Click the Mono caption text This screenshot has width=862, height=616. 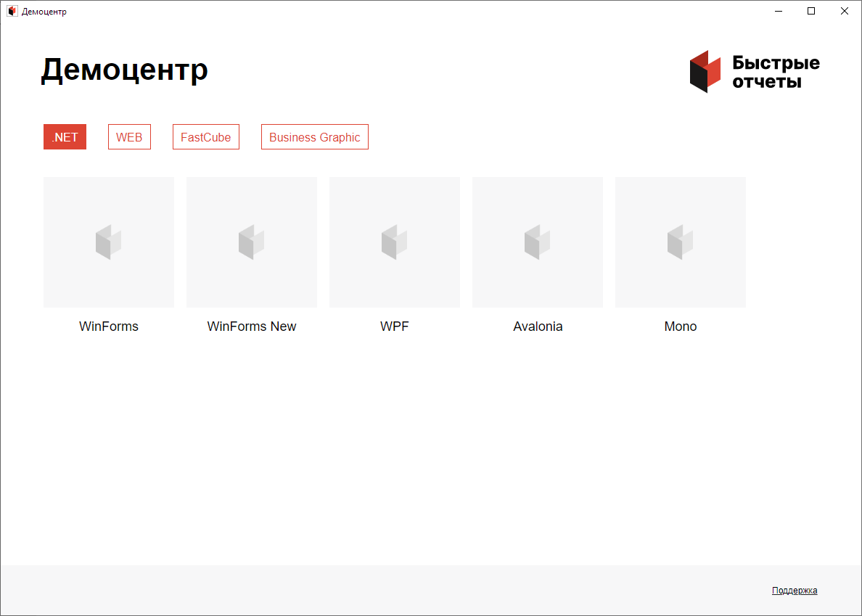tap(681, 327)
